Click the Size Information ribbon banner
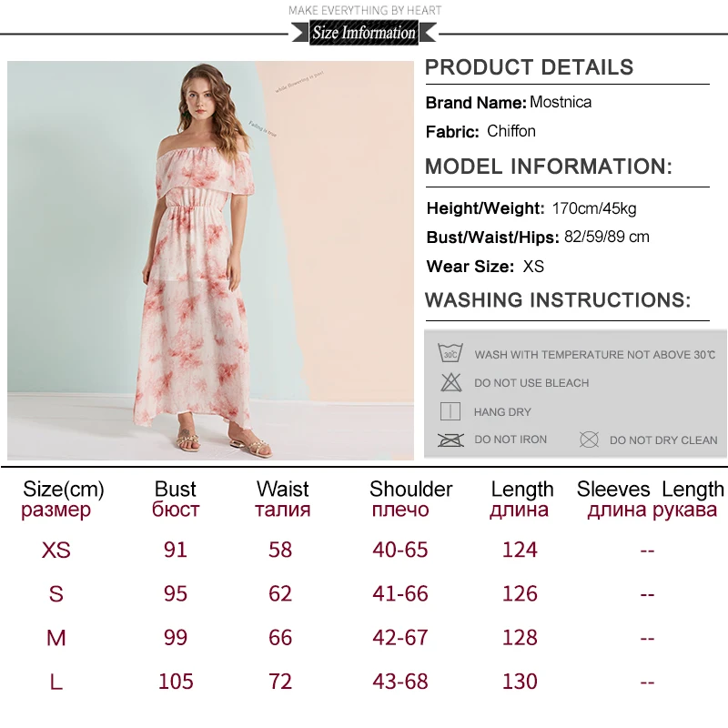The height and width of the screenshot is (728, 728). click(364, 33)
